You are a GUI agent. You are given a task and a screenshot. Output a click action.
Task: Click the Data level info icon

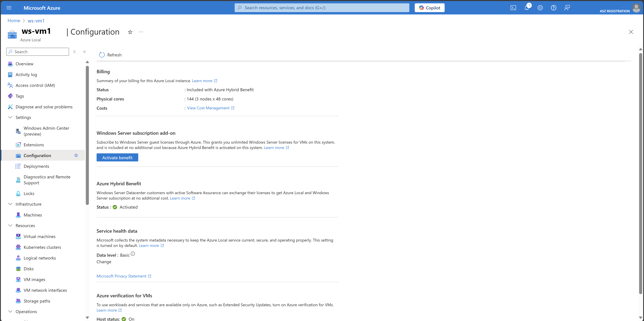[133, 254]
